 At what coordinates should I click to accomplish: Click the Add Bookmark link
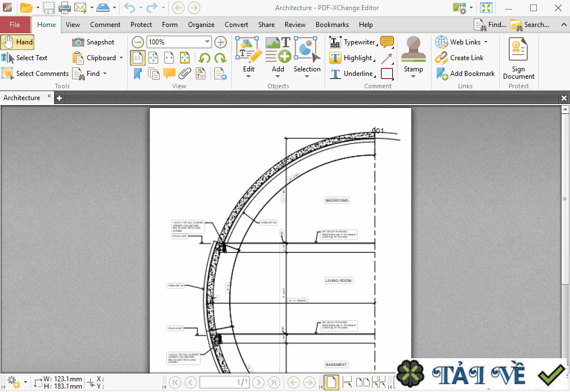pyautogui.click(x=469, y=73)
